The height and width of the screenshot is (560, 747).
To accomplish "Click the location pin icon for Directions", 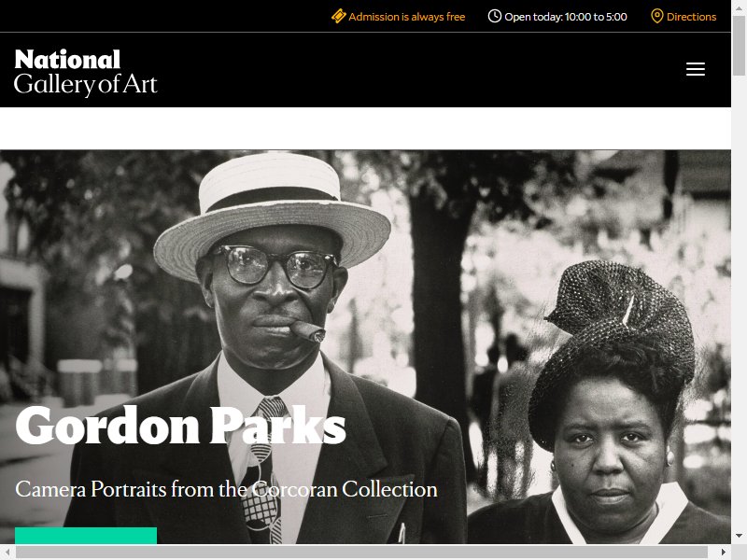I will 657,16.
